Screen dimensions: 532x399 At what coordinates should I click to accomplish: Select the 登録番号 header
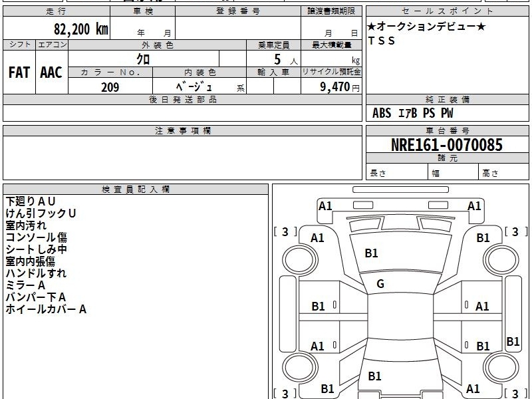pyautogui.click(x=238, y=11)
